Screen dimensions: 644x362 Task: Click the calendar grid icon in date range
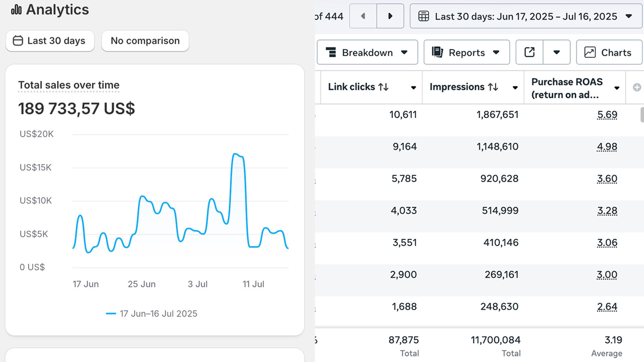(424, 16)
